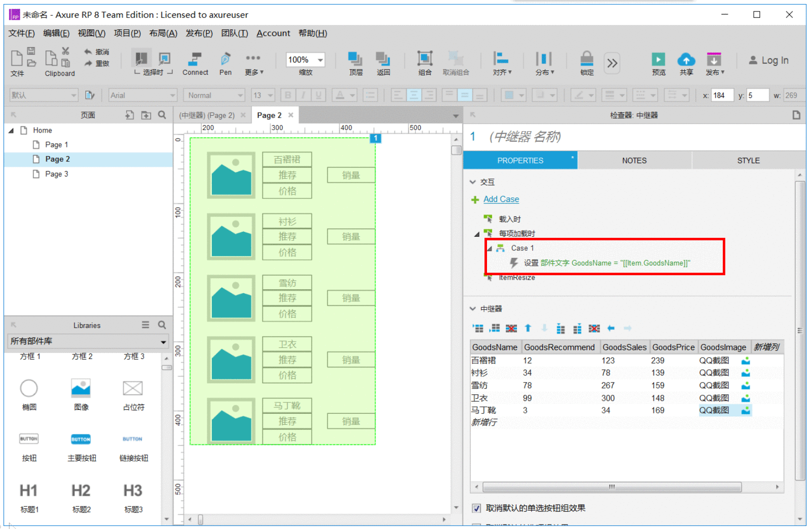
Task: Select Page 3 in the pages tree
Action: coord(56,174)
